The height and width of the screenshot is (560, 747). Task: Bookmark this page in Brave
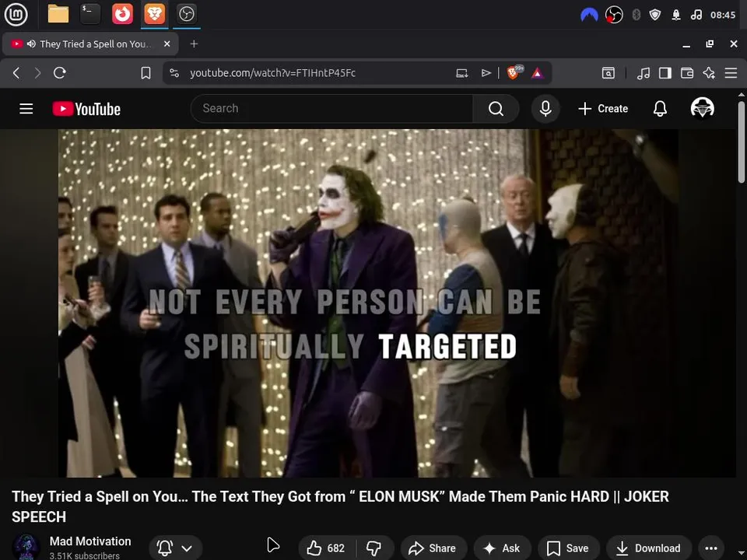pos(146,73)
